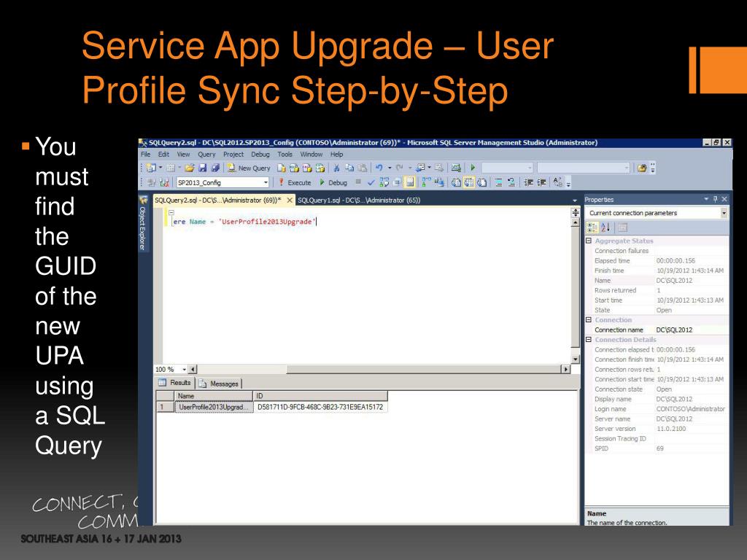Toggle the Results to Text icon
This screenshot has height=560, width=747.
coord(456,182)
